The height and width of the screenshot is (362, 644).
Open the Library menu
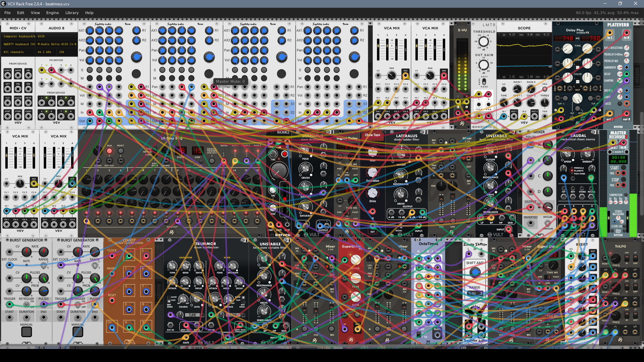(72, 13)
